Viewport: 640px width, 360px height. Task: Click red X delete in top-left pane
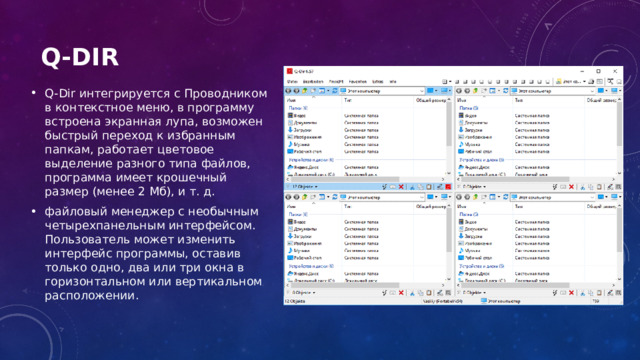click(x=401, y=187)
